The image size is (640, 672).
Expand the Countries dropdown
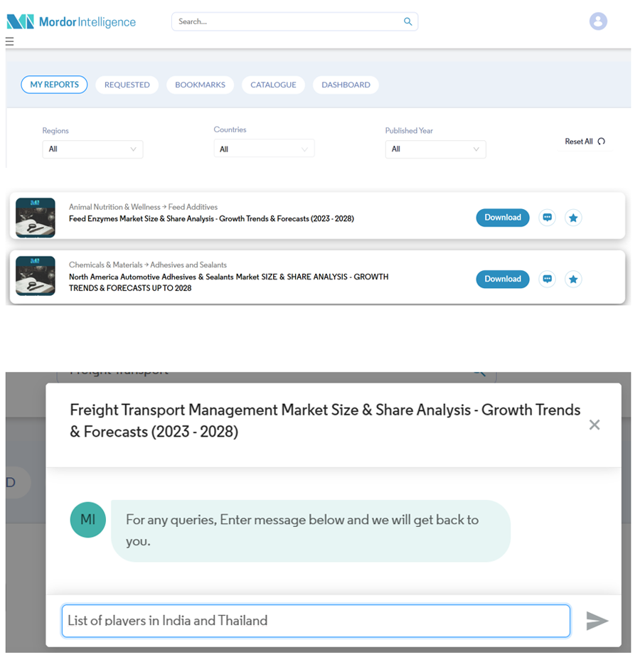[264, 149]
